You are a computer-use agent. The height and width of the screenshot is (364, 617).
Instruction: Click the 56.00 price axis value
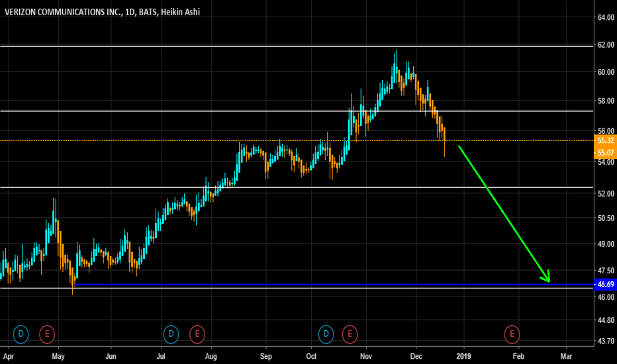click(606, 131)
